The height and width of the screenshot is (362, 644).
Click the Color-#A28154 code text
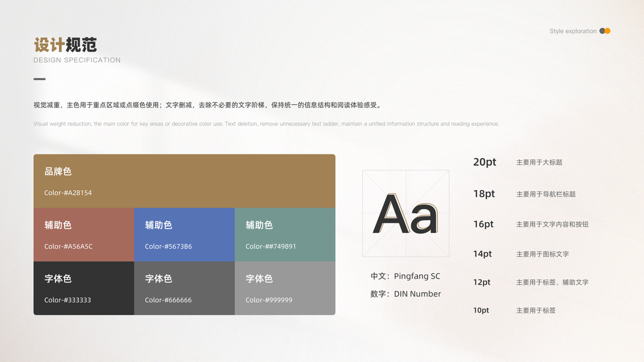click(68, 193)
